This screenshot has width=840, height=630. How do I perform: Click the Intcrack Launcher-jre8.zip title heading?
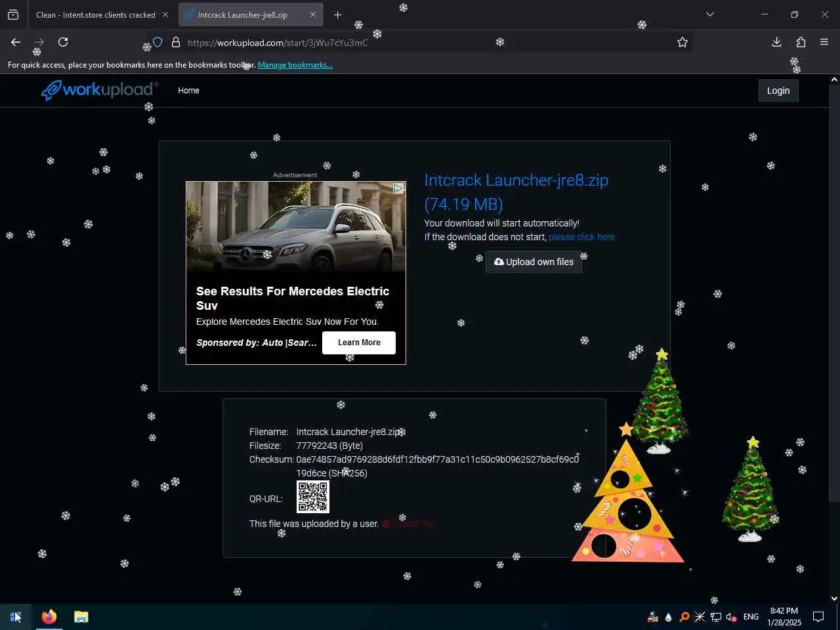coord(516,192)
